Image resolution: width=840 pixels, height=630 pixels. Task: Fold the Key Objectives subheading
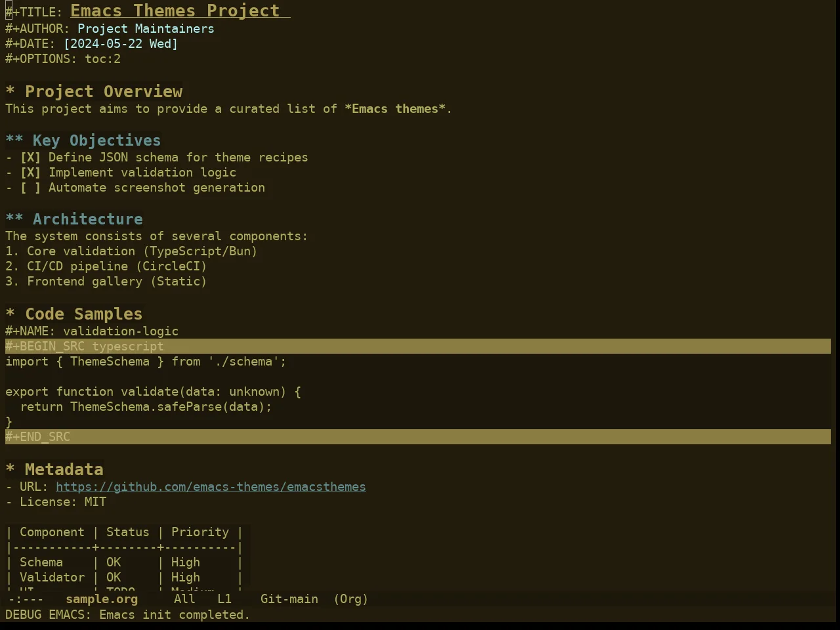tap(14, 140)
